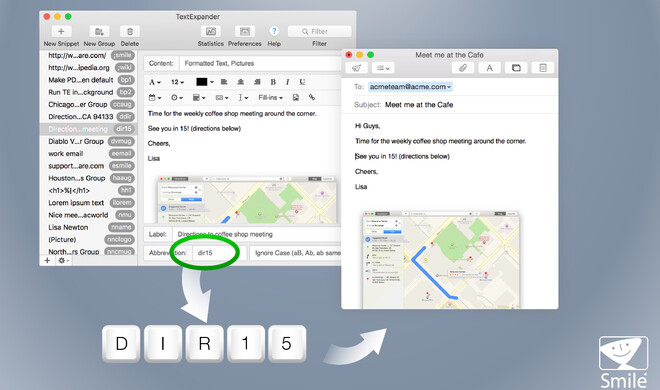Select the Run TE in...ckground snippet
Image resolution: width=660 pixels, height=390 pixels.
click(88, 92)
